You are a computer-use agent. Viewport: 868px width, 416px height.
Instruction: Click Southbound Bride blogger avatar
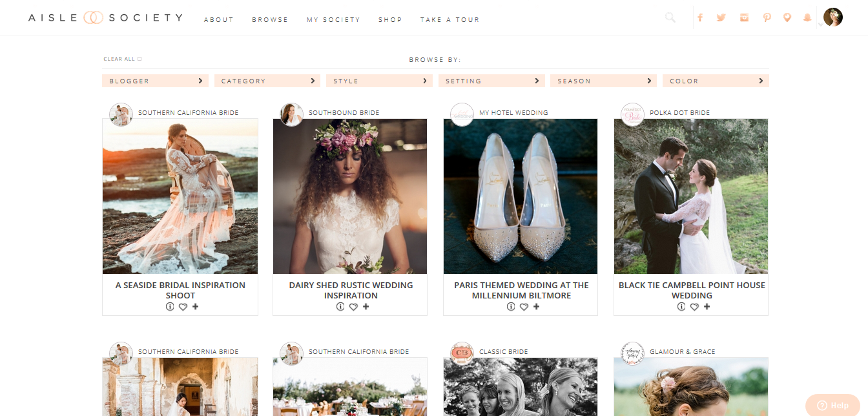click(291, 114)
